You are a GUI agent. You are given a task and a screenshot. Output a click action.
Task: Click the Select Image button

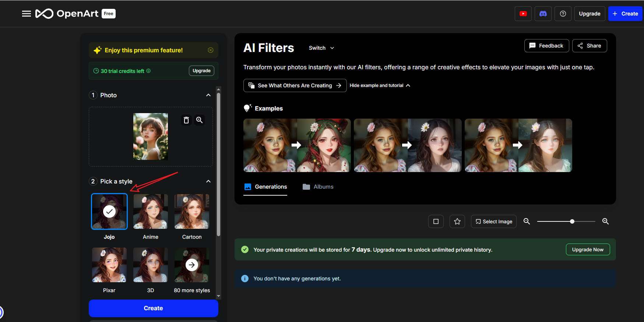click(x=494, y=221)
